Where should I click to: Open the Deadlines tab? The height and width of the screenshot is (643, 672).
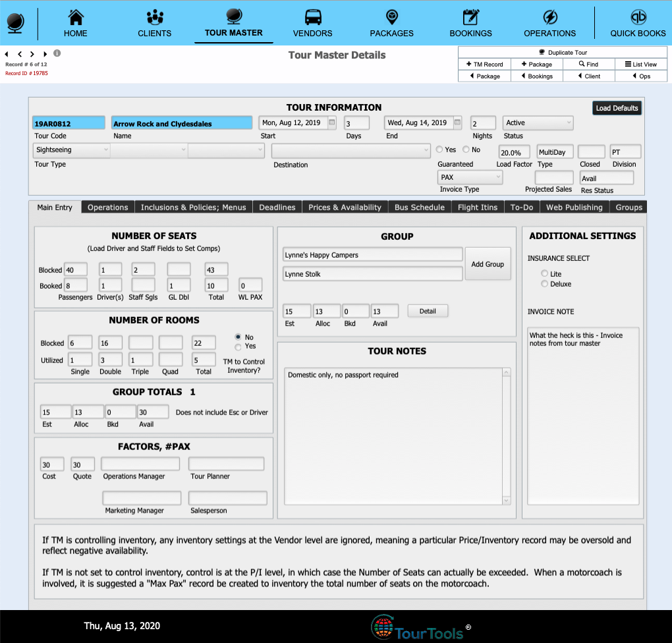tap(277, 207)
